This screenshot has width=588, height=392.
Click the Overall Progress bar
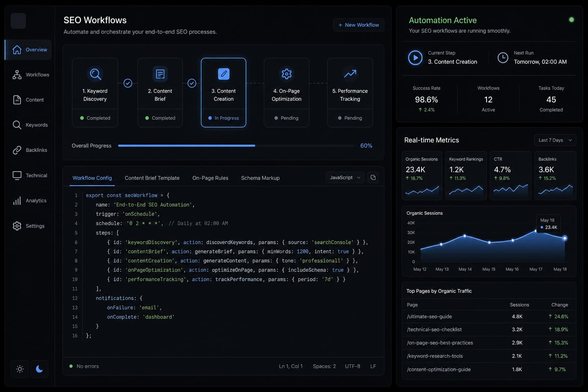(236, 146)
